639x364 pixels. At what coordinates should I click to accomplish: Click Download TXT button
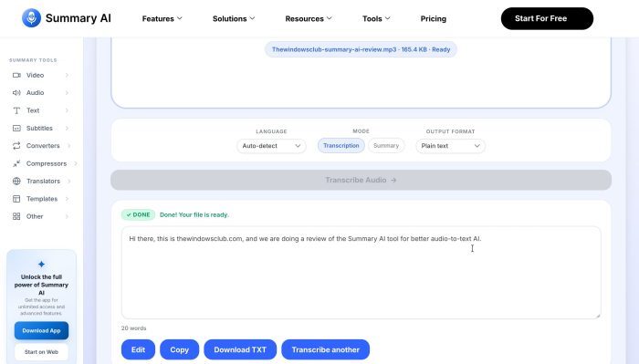coord(240,349)
